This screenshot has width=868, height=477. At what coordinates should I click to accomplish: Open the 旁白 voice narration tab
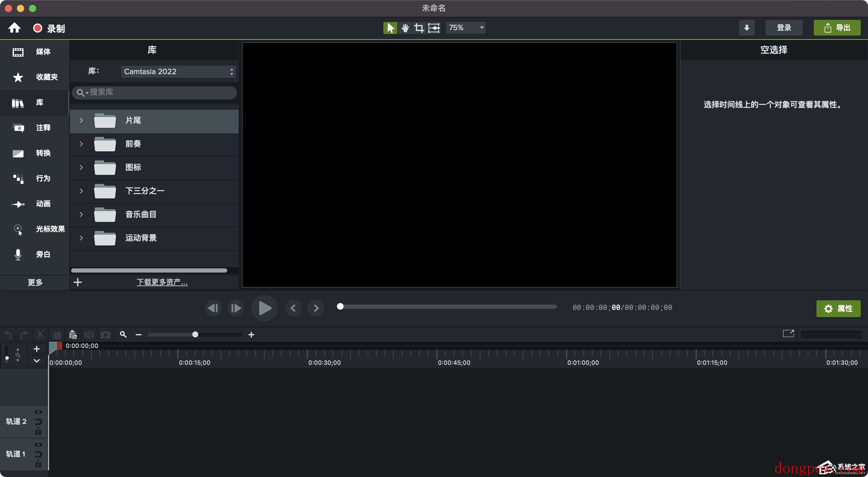(34, 254)
